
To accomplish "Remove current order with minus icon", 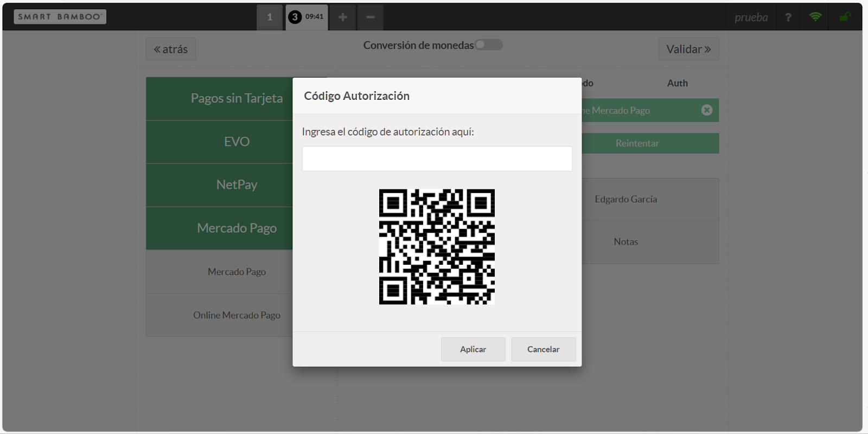I will [371, 17].
